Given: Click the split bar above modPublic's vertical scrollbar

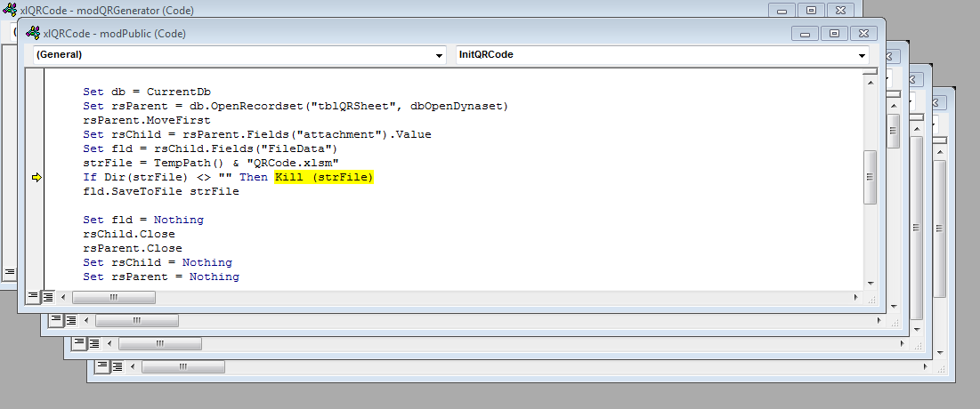Looking at the screenshot, I should point(870,73).
